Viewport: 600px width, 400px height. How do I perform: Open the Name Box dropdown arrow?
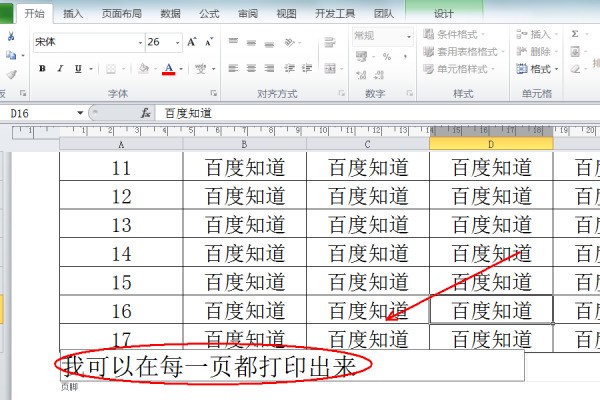coord(80,113)
